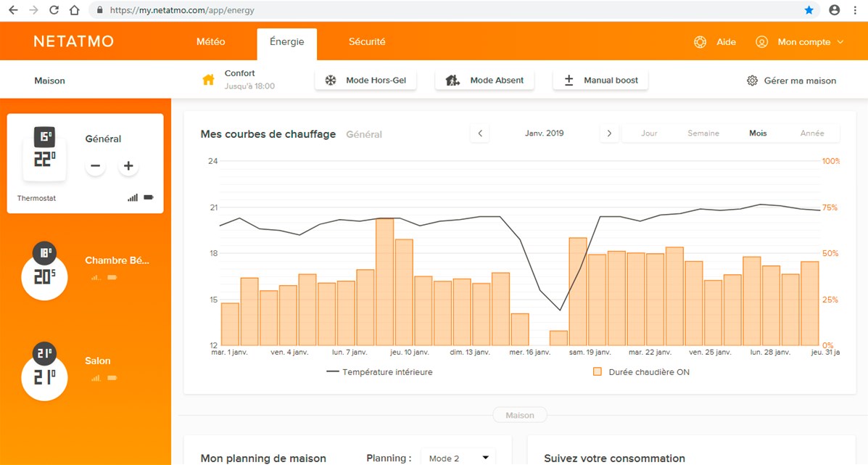Toggle Durée chaudière ON legend series
Screen dimensions: 868x465
[x=642, y=372]
